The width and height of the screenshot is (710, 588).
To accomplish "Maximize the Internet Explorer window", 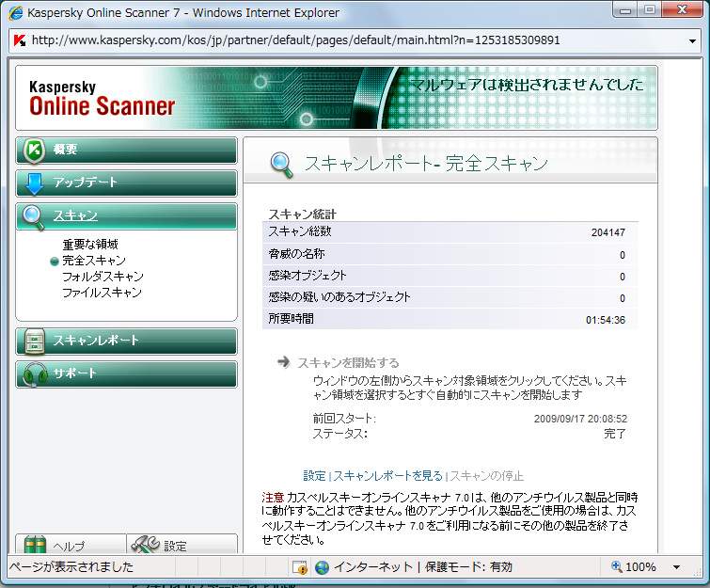I will pos(650,9).
